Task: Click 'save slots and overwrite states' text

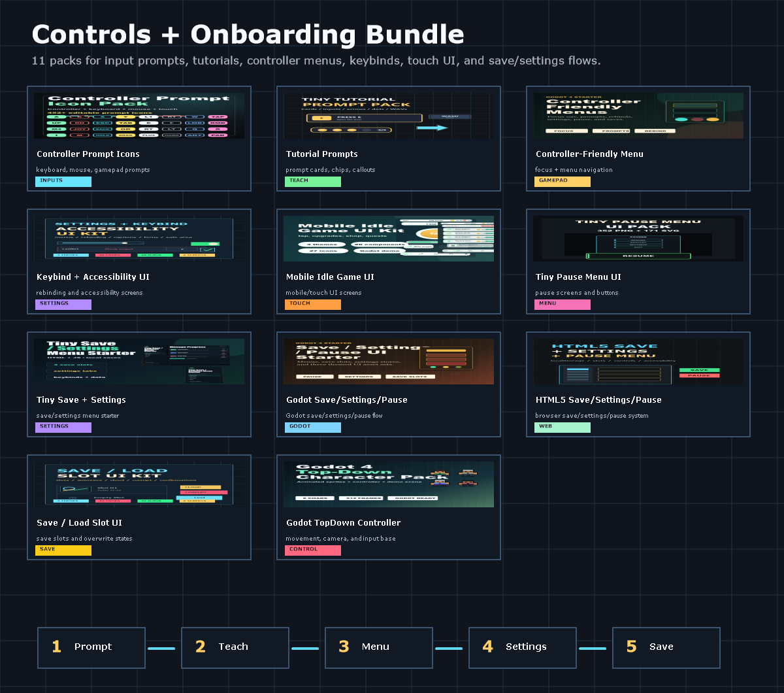Action: point(84,539)
